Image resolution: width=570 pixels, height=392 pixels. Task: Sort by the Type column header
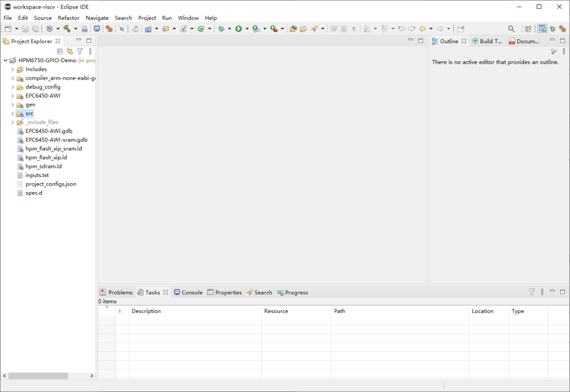point(528,311)
